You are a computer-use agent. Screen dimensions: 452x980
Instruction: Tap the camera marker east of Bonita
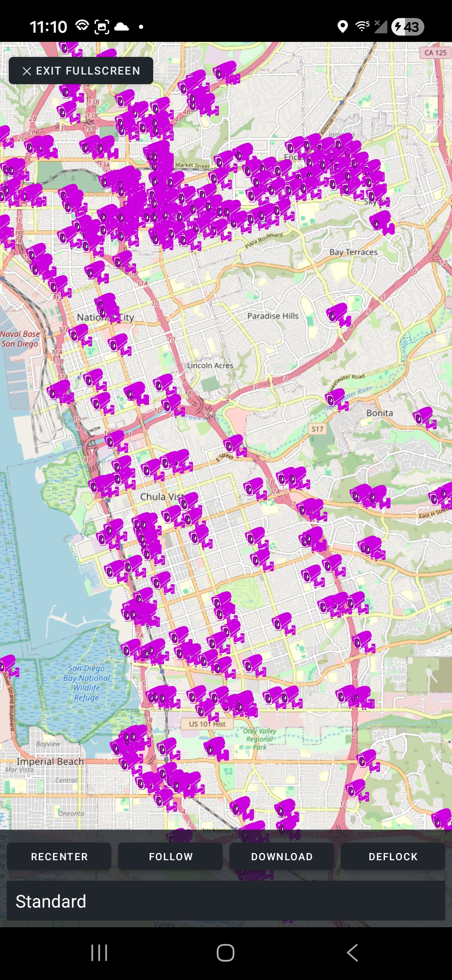tap(424, 417)
